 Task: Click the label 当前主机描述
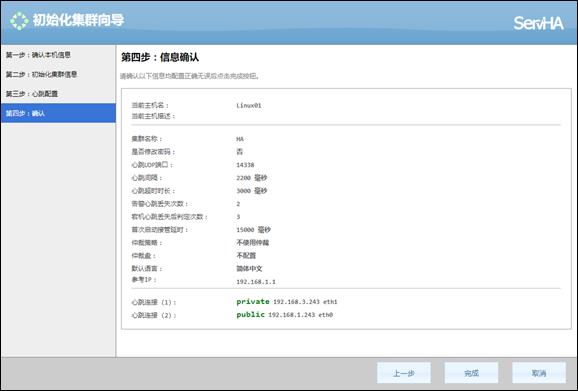[x=153, y=116]
